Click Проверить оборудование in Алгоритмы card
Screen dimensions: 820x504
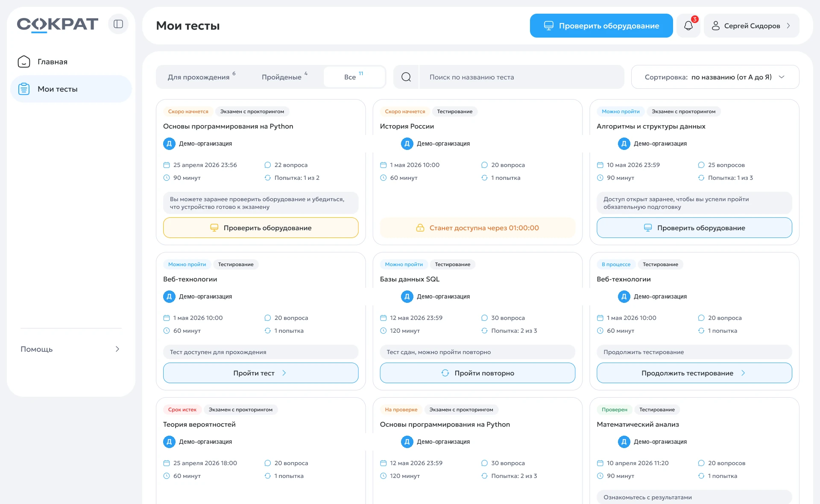(x=694, y=228)
